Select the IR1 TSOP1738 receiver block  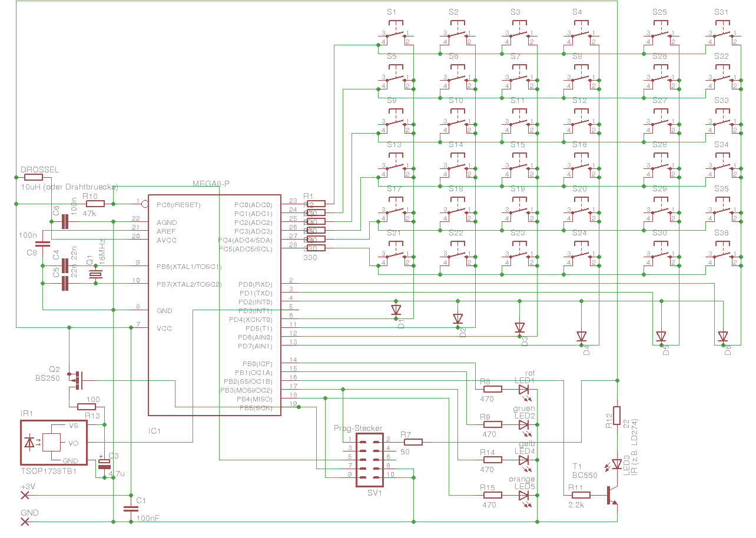(x=54, y=443)
